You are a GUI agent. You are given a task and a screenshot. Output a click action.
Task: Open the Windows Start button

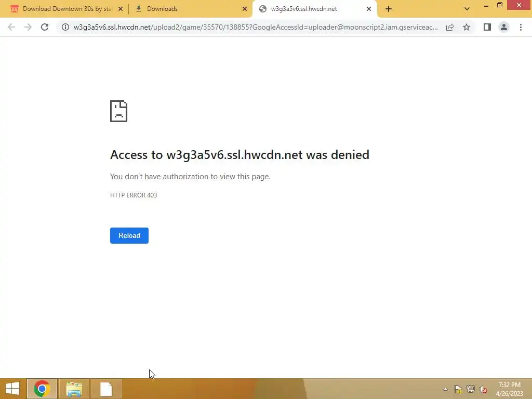(12, 389)
